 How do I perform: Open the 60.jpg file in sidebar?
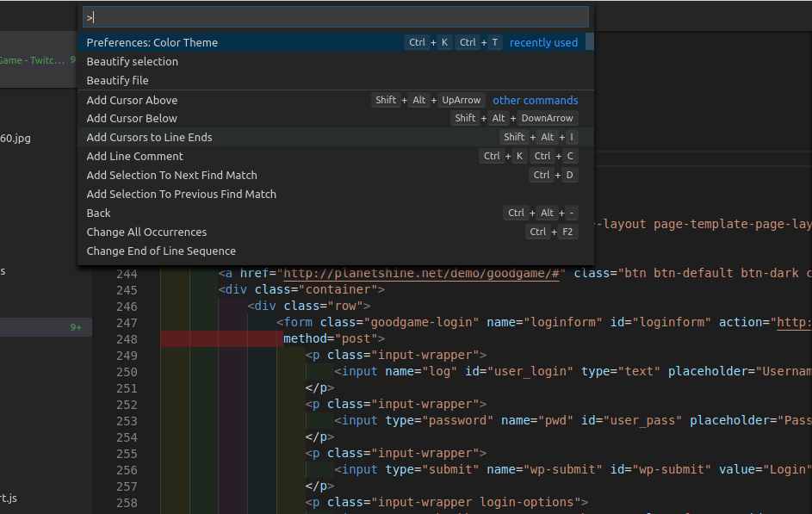pos(15,138)
